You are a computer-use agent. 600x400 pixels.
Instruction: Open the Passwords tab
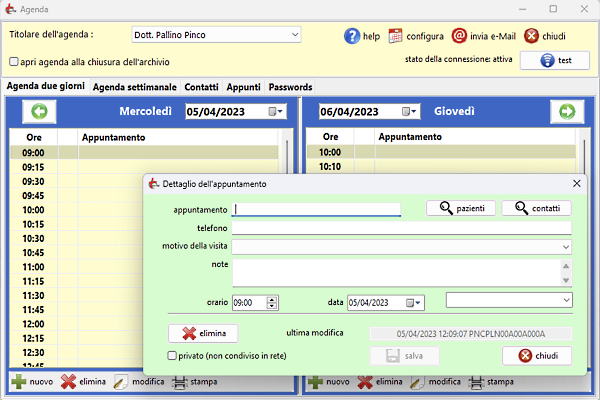290,87
